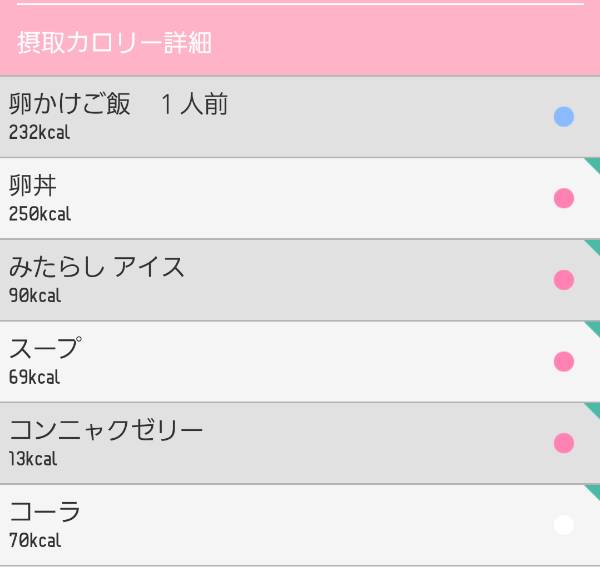Screen dimensions: 600x567
Task: Click green corner marker on スープ row
Action: pyautogui.click(x=594, y=327)
